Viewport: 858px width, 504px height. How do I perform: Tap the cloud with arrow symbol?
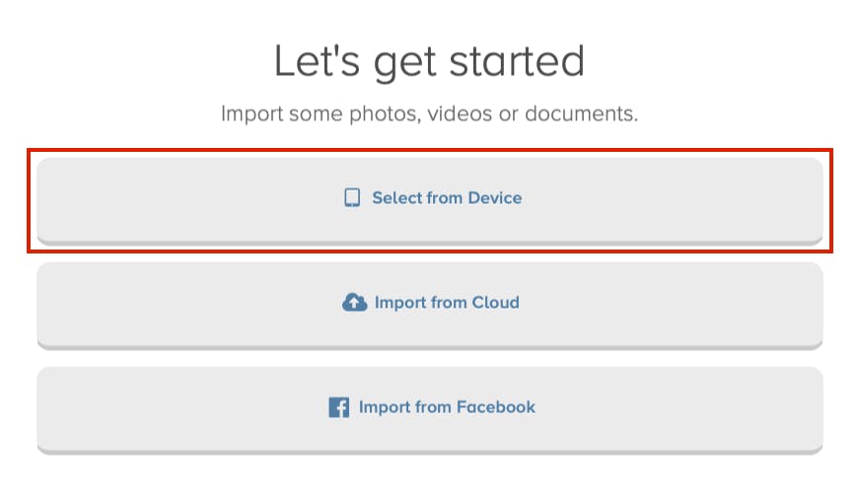click(355, 302)
